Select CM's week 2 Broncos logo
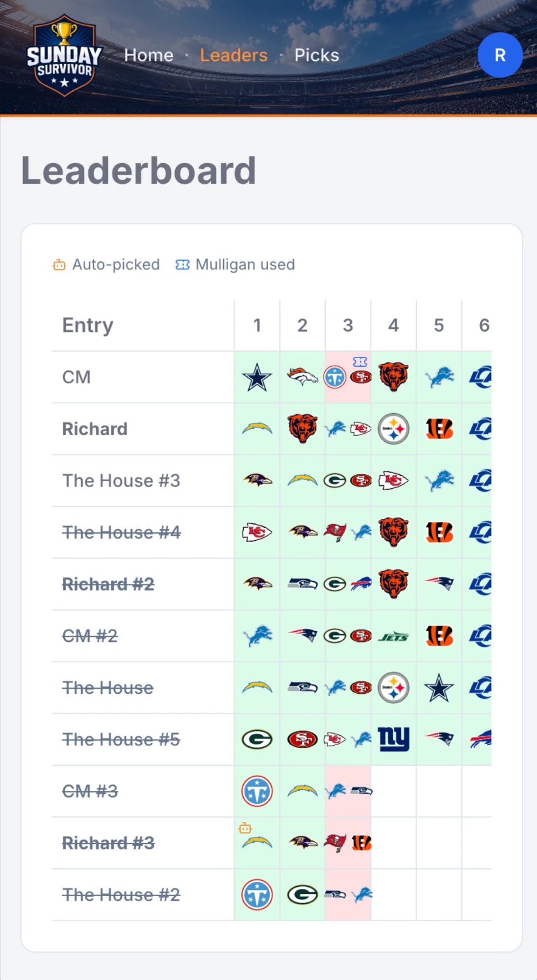 [x=303, y=377]
